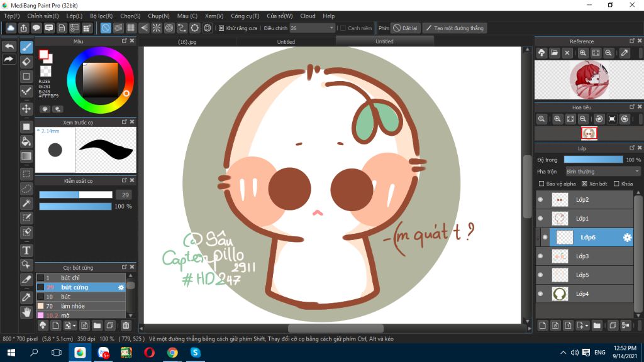Click the Undo arrow icon

click(x=9, y=47)
